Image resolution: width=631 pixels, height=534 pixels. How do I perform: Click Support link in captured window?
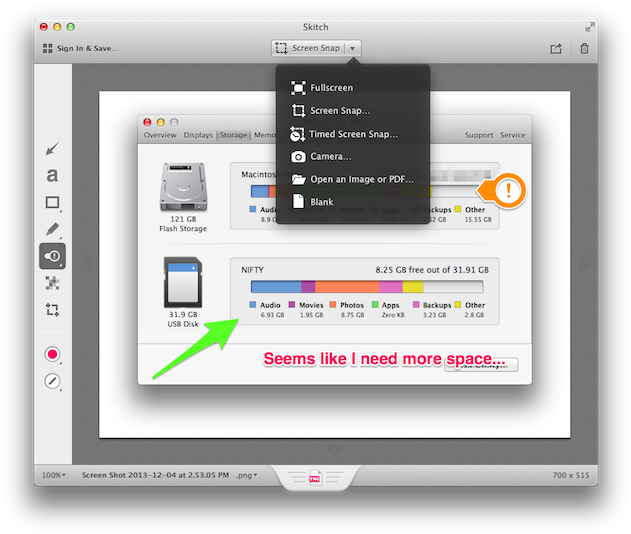pyautogui.click(x=479, y=135)
